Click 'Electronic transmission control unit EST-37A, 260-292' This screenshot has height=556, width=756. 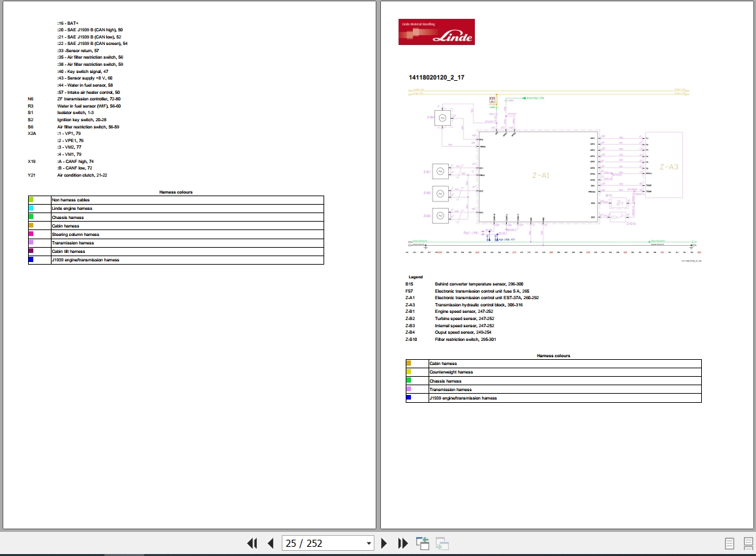click(487, 298)
